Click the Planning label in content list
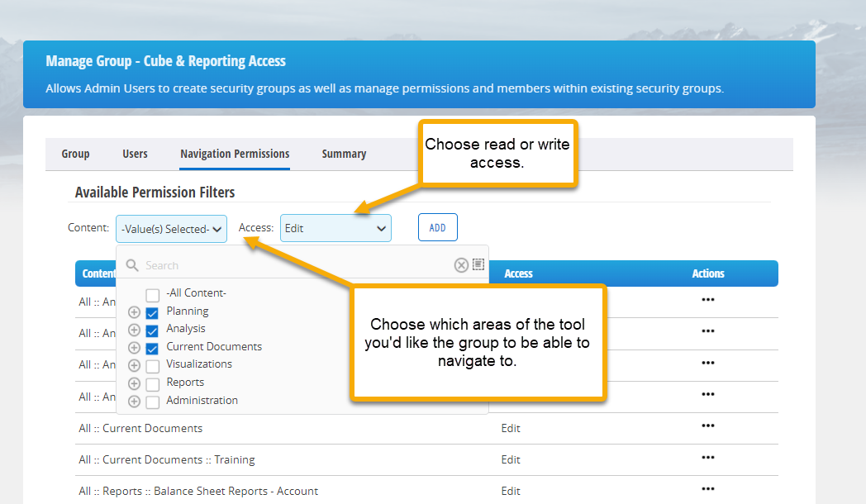The image size is (866, 504). point(188,311)
